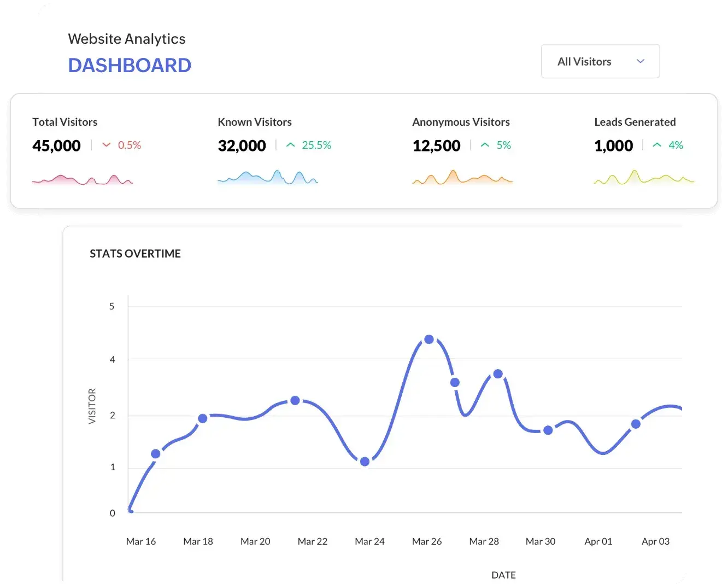Click the green up arrow beside Anonymous Visitors count
The height and width of the screenshot is (584, 728).
click(x=484, y=144)
